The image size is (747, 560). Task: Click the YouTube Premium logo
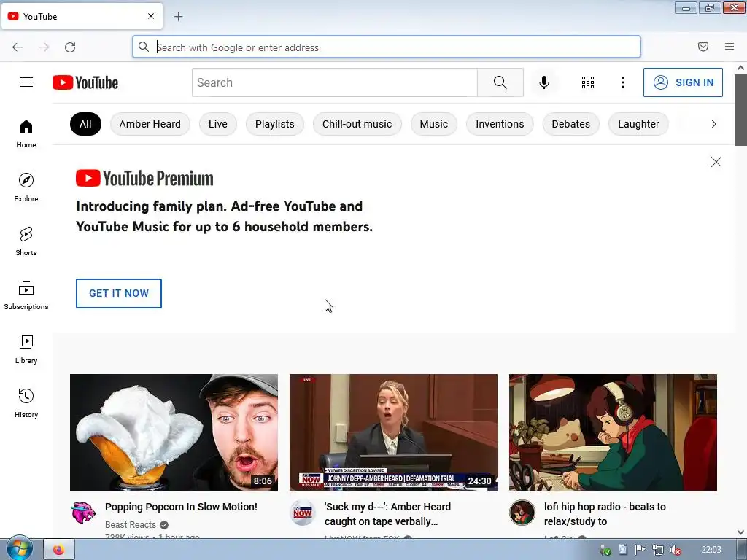145,179
